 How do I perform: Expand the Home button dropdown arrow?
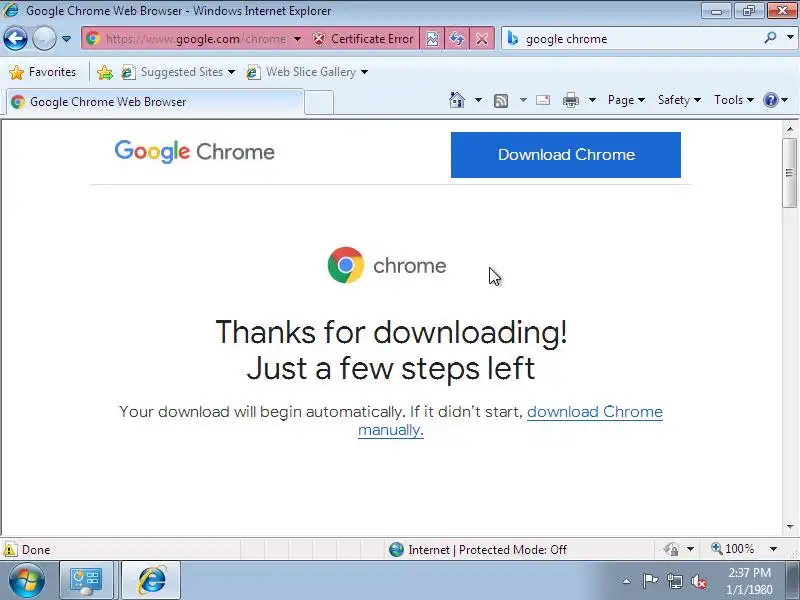pos(478,100)
